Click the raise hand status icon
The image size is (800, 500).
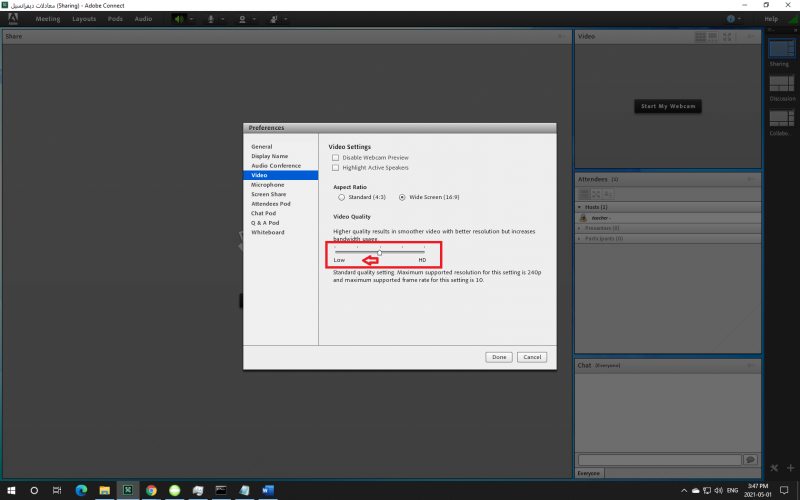(275, 18)
